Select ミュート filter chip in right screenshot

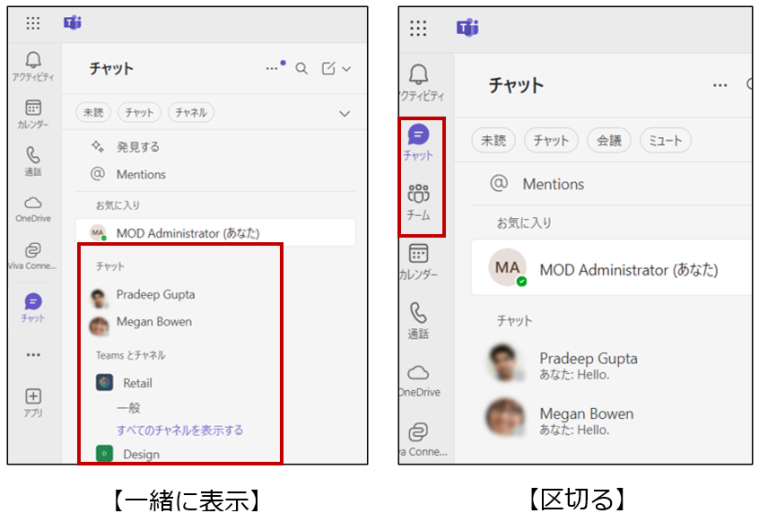665,141
